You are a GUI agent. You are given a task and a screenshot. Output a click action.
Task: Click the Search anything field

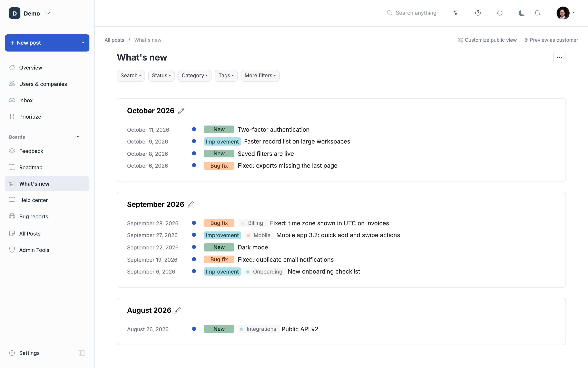click(x=412, y=13)
